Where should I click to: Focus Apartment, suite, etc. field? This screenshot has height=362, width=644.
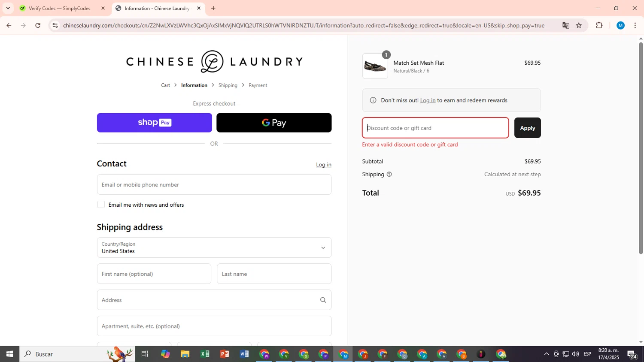(214, 326)
